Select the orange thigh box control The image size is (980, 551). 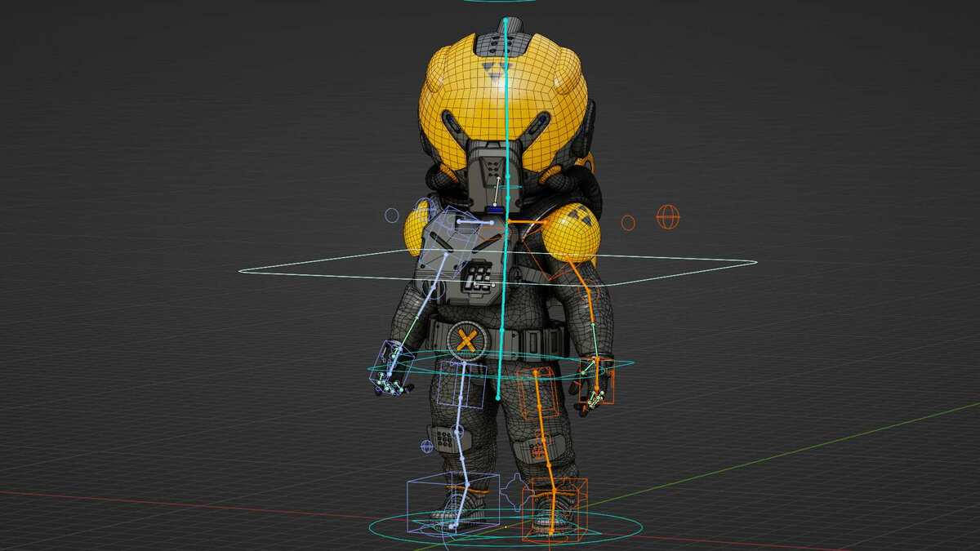click(x=538, y=393)
